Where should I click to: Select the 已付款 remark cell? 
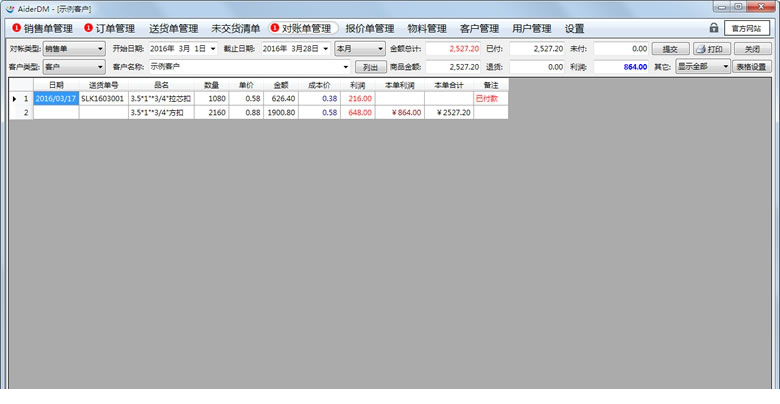click(x=491, y=99)
